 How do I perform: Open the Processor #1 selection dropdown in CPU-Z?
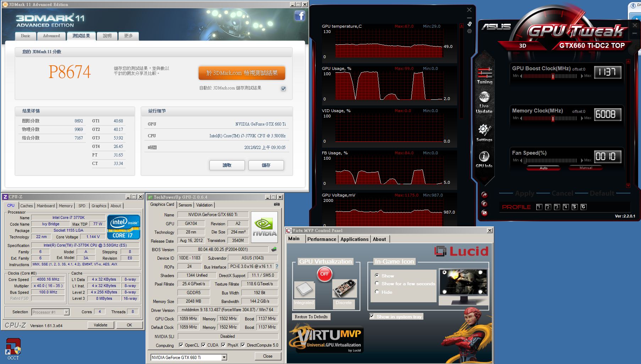click(x=66, y=312)
